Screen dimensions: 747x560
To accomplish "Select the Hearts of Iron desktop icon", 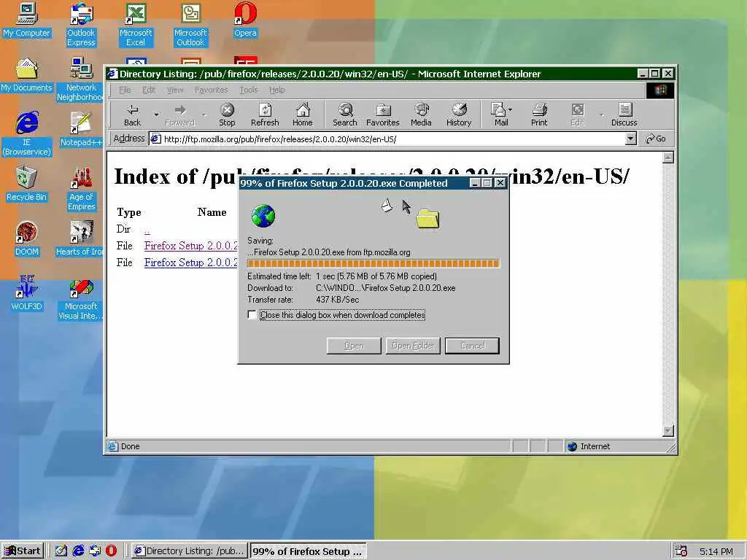I will 79,238.
